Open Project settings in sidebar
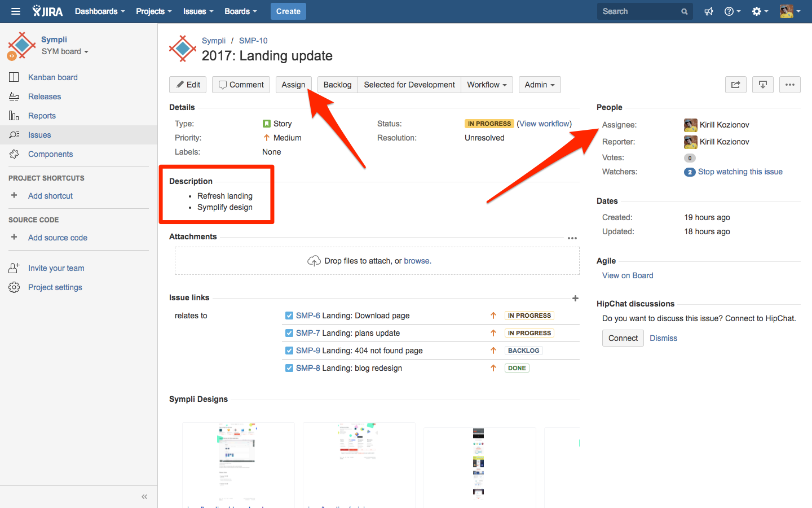The image size is (812, 508). coord(55,287)
